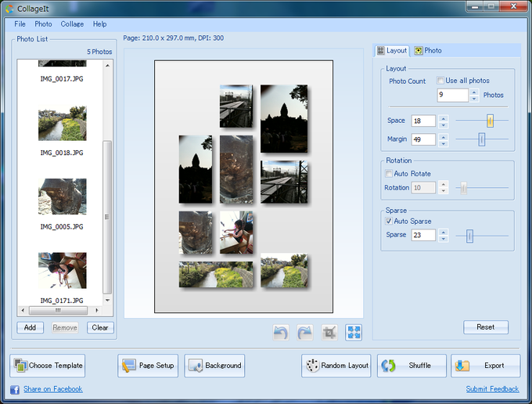Open the Background settings
This screenshot has height=404, width=532.
tap(214, 366)
